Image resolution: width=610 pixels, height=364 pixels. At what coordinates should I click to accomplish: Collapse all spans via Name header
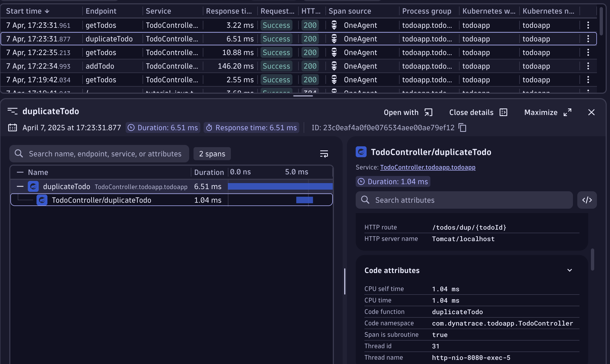tap(20, 172)
